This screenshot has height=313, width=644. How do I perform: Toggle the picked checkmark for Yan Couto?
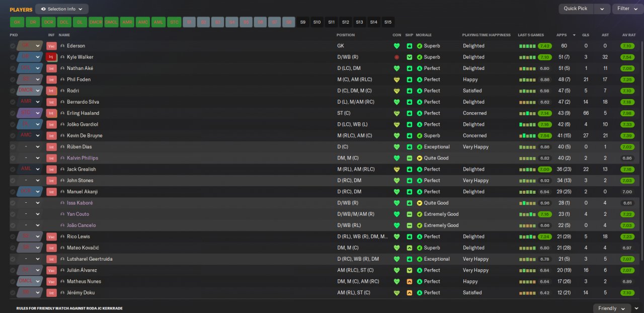pos(13,214)
